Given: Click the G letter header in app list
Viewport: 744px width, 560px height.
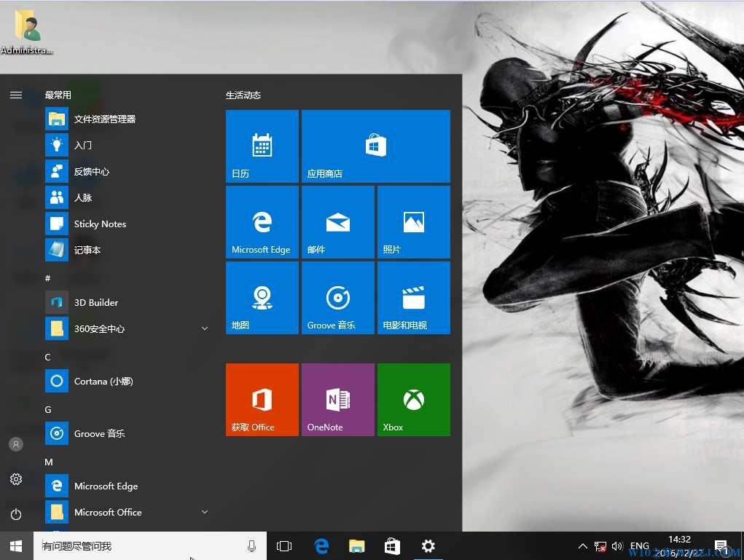Looking at the screenshot, I should click(48, 410).
